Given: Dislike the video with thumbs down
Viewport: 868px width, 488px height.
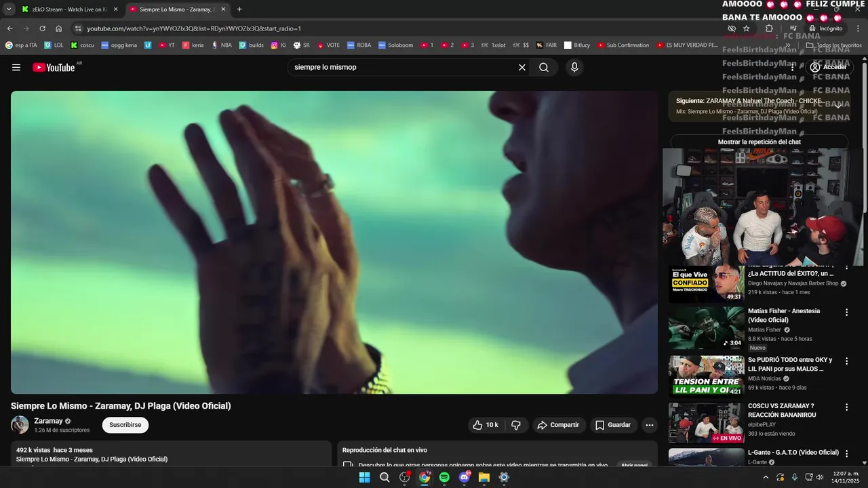Looking at the screenshot, I should [x=516, y=425].
